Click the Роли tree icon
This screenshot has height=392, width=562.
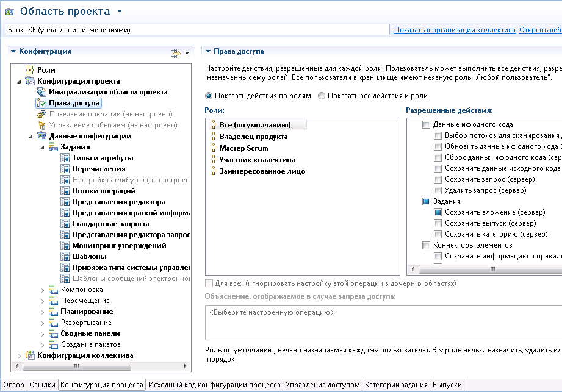click(30, 70)
